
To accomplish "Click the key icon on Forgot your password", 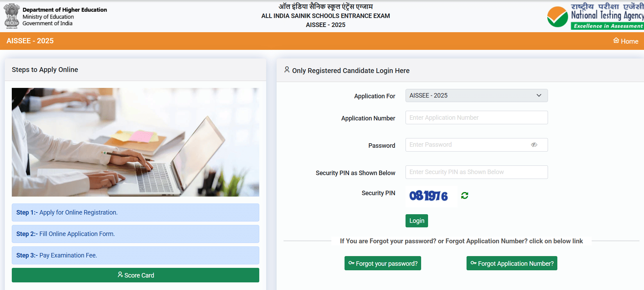I will (351, 263).
